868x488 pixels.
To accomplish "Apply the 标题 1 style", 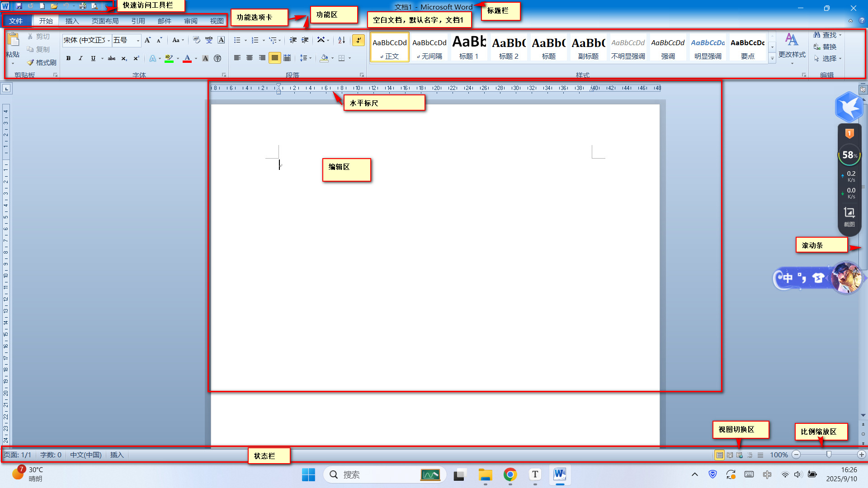I will (469, 47).
